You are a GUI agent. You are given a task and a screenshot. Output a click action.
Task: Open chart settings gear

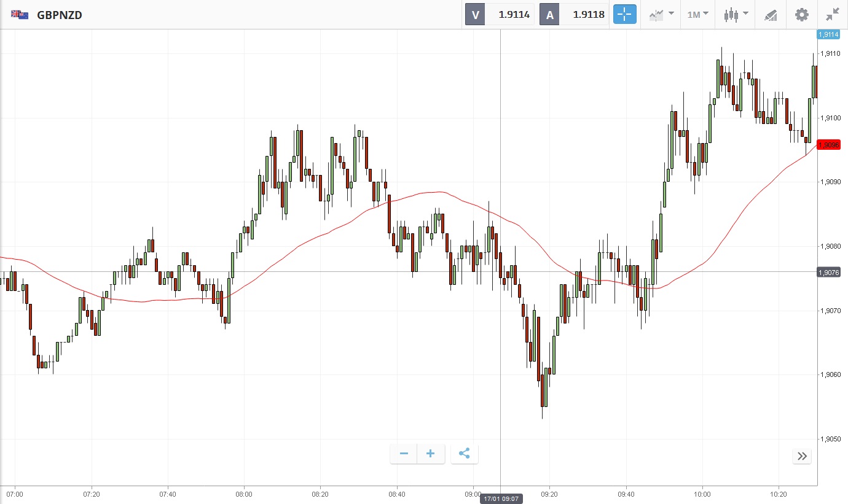(x=802, y=15)
